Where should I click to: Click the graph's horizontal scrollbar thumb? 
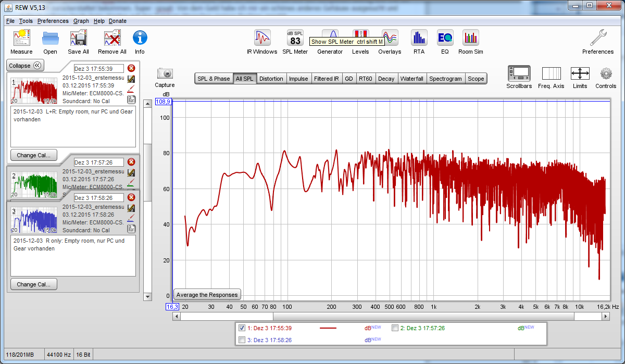click(423, 316)
